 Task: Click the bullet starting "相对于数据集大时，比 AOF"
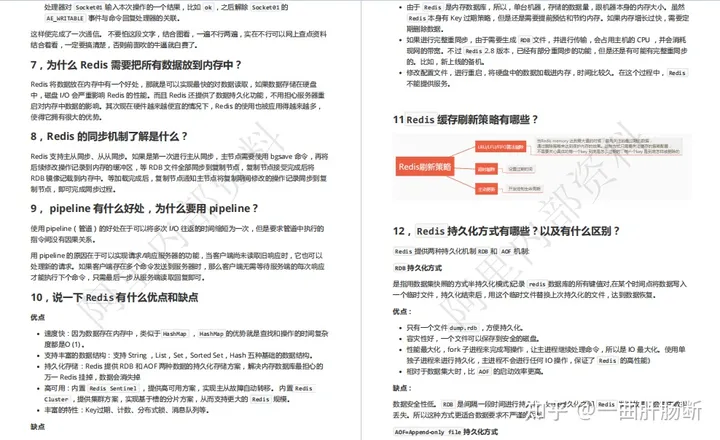(x=475, y=372)
